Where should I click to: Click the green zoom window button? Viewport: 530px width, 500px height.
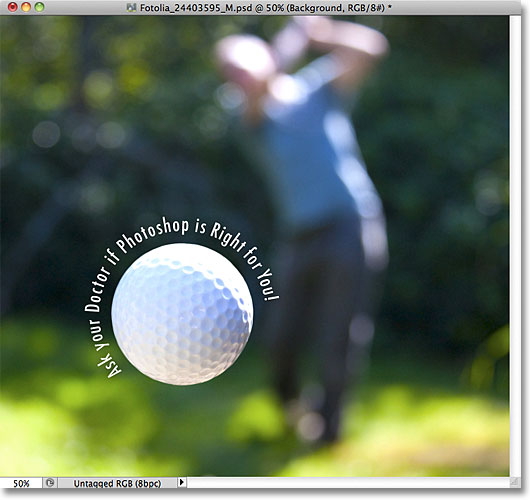(x=40, y=7)
